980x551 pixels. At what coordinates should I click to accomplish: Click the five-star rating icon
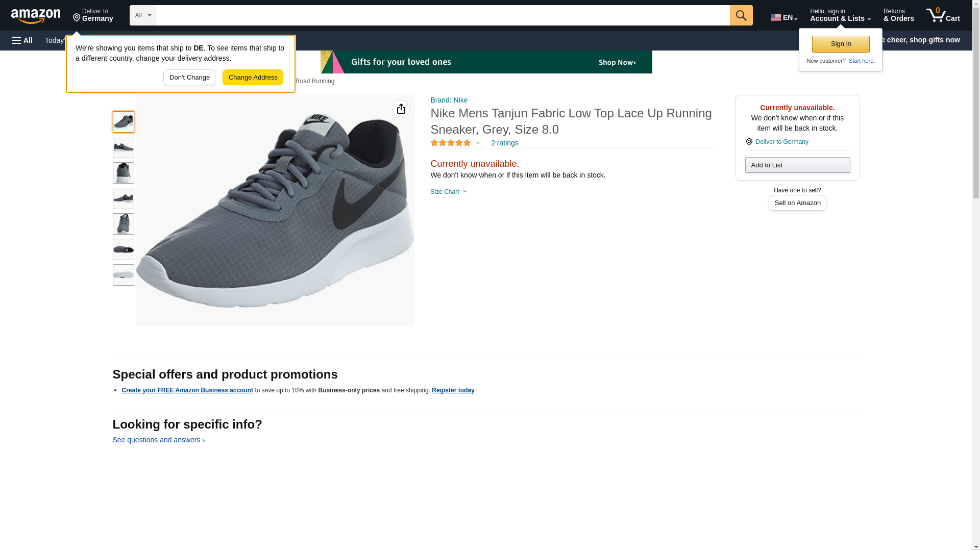pos(451,143)
